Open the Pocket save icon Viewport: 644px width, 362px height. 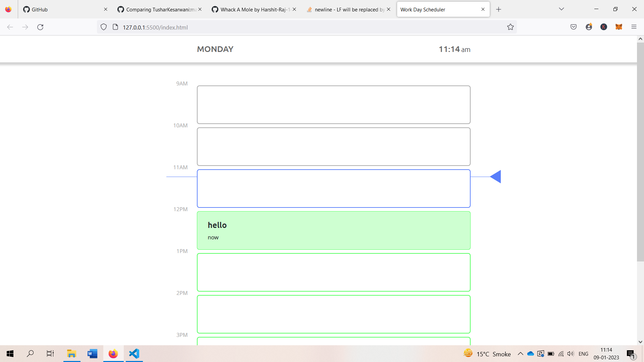[x=574, y=27]
